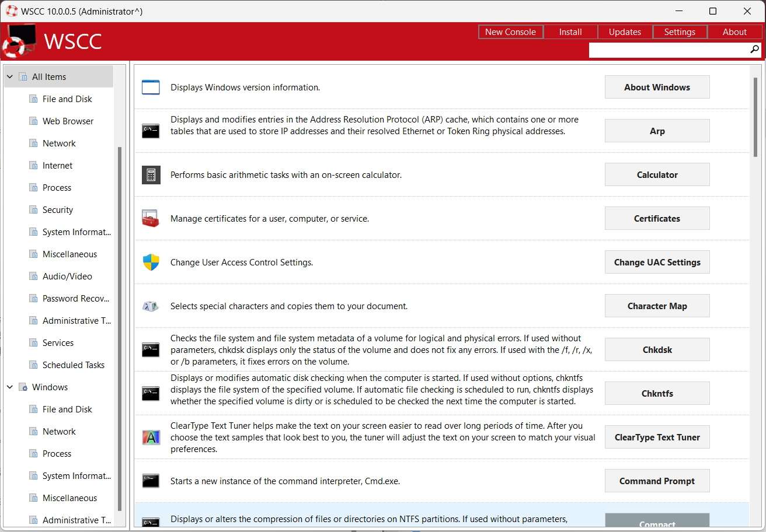
Task: Open the Install menu item
Action: [x=570, y=32]
